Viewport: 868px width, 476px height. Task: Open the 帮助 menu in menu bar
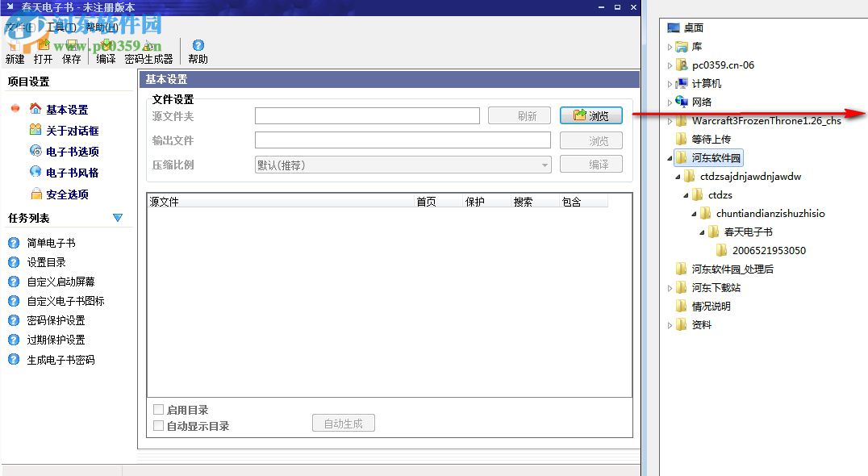(x=102, y=27)
